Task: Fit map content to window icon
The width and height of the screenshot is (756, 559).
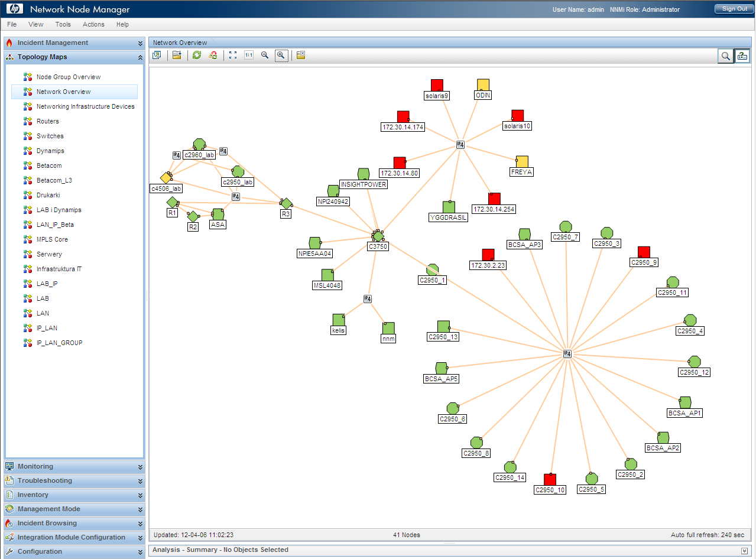Action: click(x=233, y=55)
